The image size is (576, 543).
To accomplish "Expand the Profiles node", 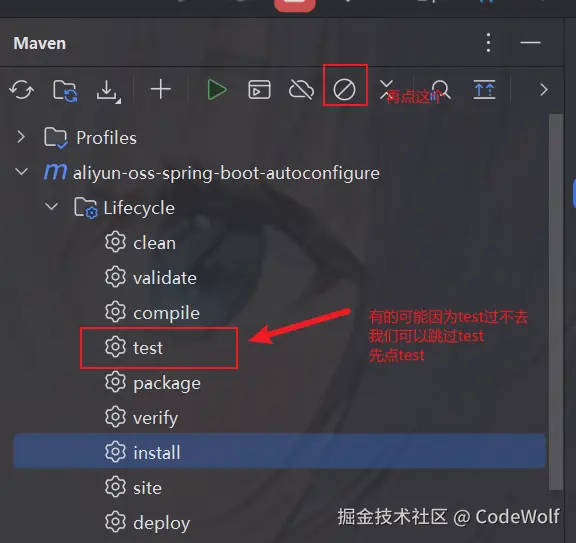I will click(x=21, y=137).
